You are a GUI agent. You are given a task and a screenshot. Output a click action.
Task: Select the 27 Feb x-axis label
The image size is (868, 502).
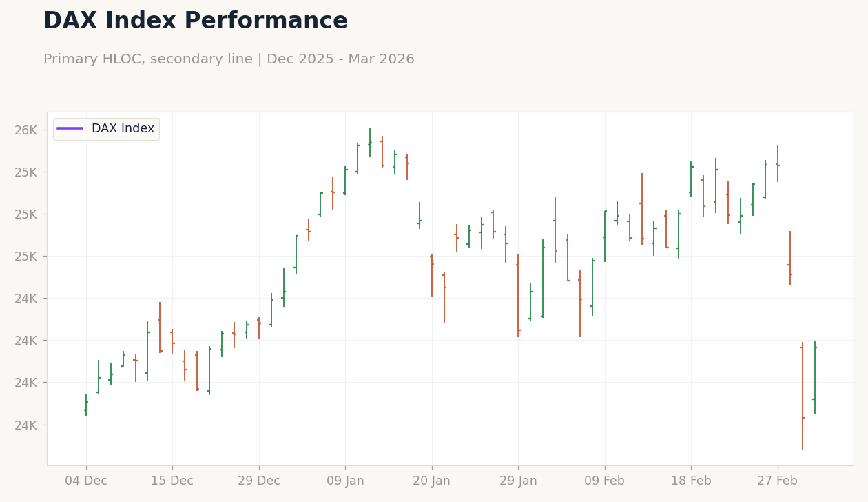778,481
